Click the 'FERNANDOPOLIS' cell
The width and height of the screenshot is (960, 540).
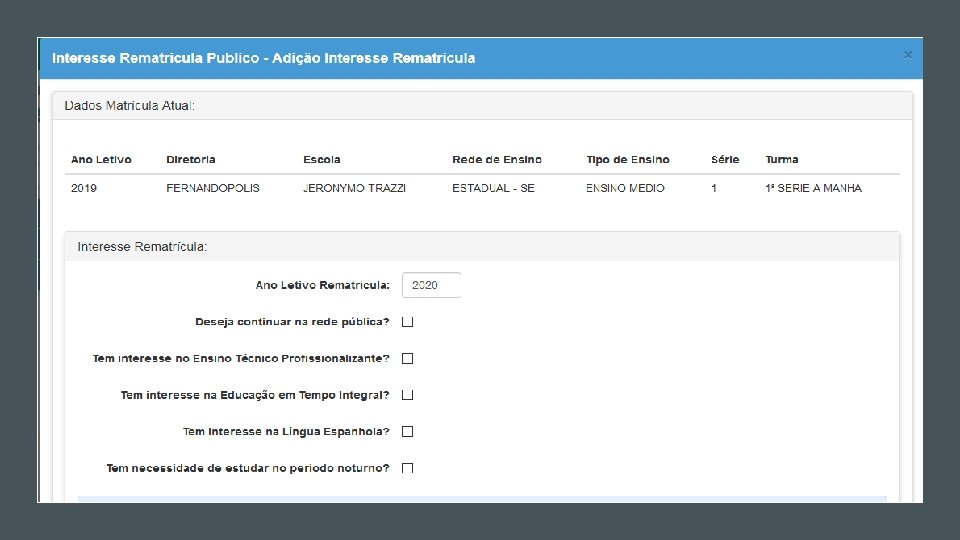[x=212, y=189]
